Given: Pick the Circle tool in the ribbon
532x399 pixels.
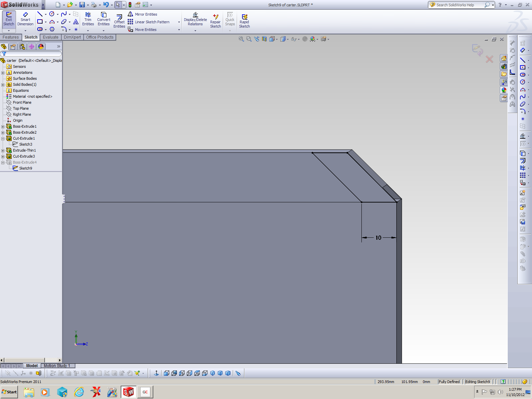Looking at the screenshot, I should [x=52, y=14].
